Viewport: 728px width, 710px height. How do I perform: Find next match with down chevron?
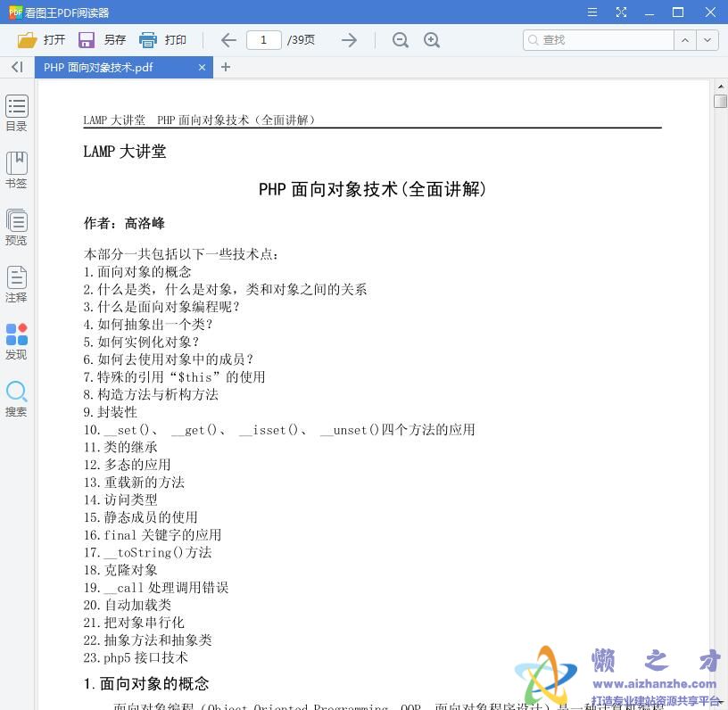click(707, 40)
